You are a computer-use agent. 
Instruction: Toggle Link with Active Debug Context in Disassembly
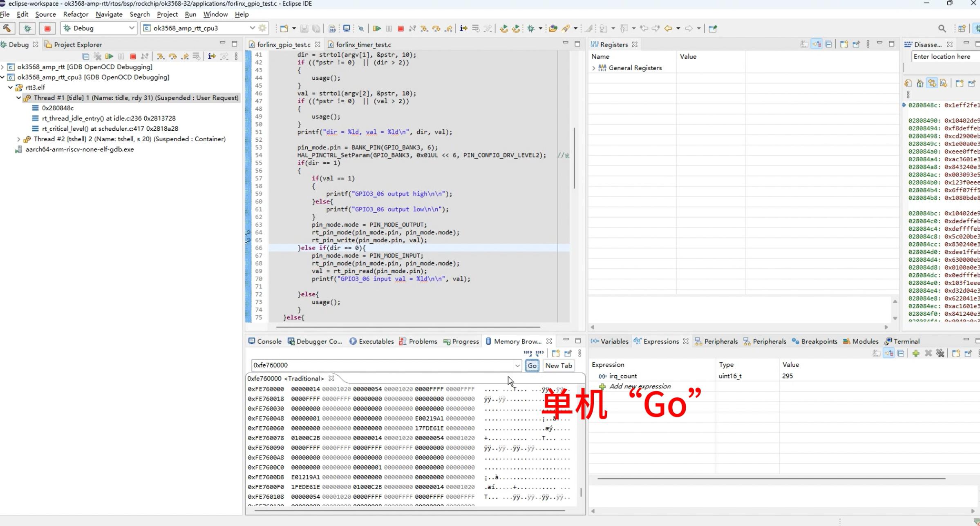pyautogui.click(x=931, y=83)
